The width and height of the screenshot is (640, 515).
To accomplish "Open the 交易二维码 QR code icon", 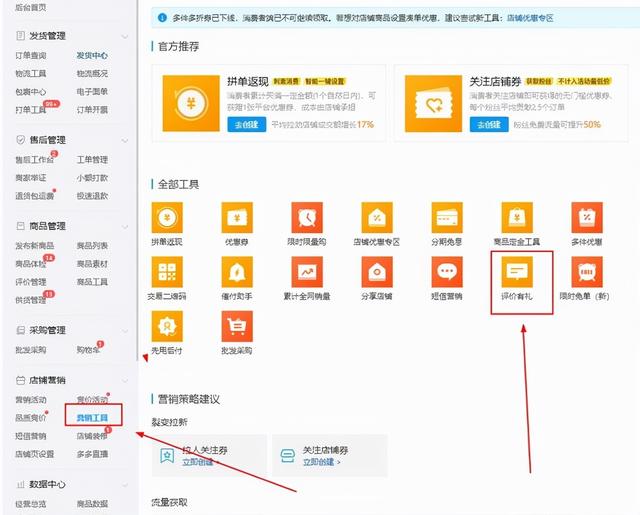I will [x=167, y=272].
